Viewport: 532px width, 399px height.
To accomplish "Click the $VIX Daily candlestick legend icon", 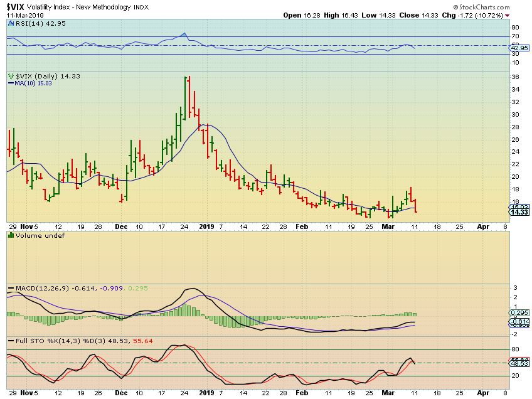I will [9, 76].
